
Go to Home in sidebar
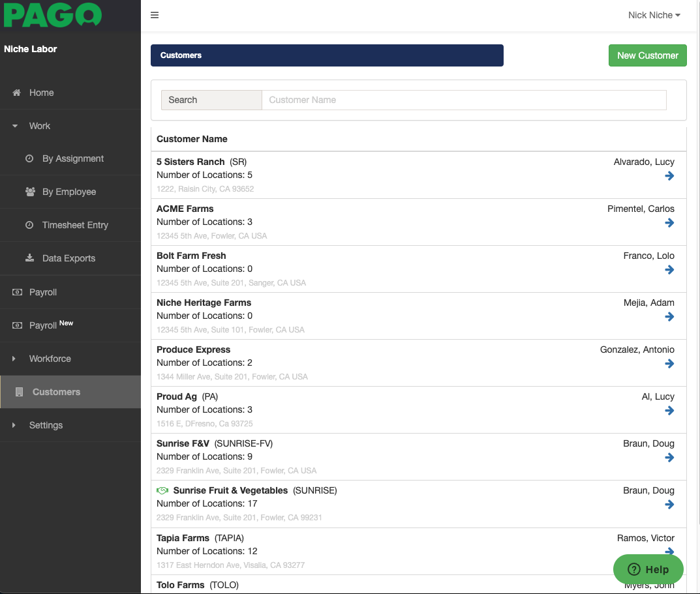point(41,93)
